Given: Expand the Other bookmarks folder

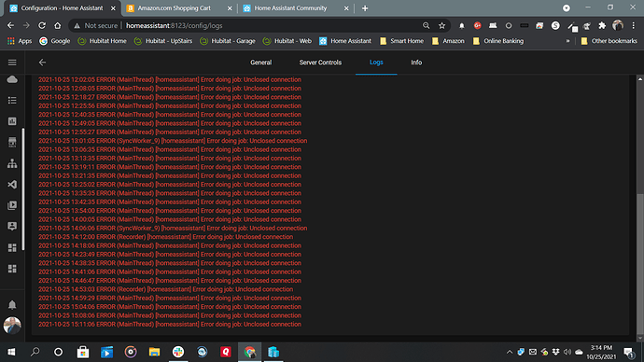Looking at the screenshot, I should coord(609,41).
